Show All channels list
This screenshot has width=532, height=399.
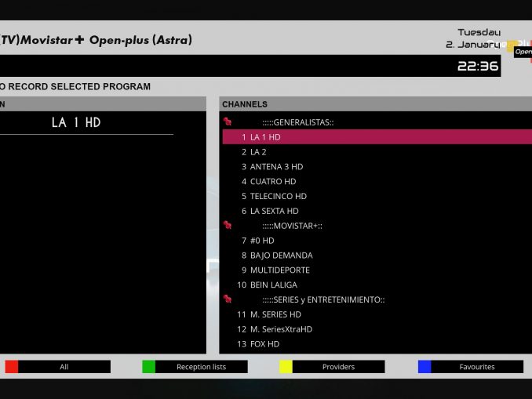[x=64, y=366]
